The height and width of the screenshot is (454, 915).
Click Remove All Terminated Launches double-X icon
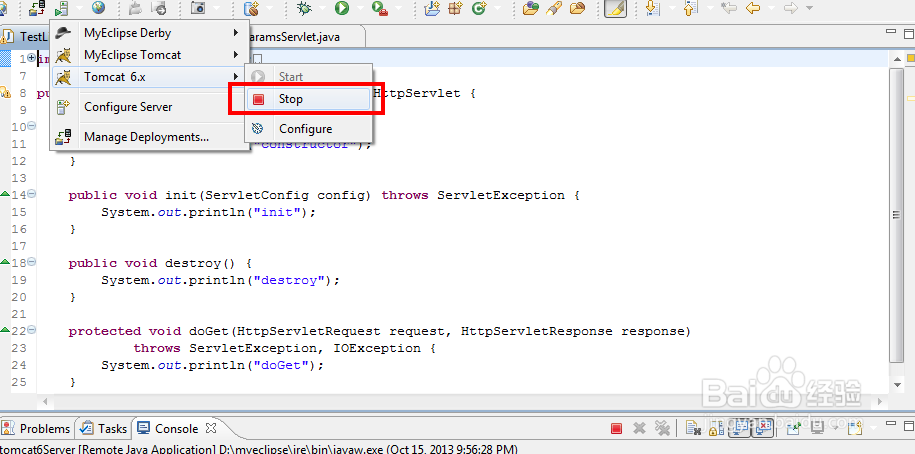662,429
